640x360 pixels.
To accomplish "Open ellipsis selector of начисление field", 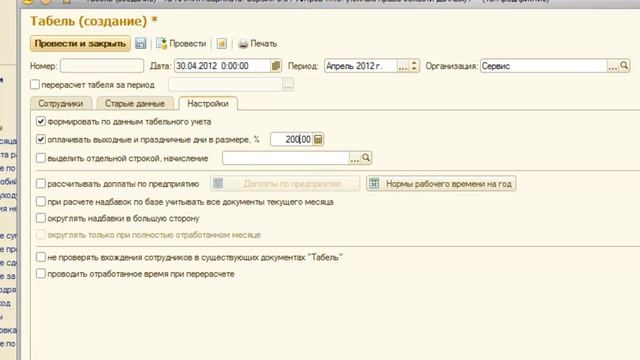I will coord(354,158).
